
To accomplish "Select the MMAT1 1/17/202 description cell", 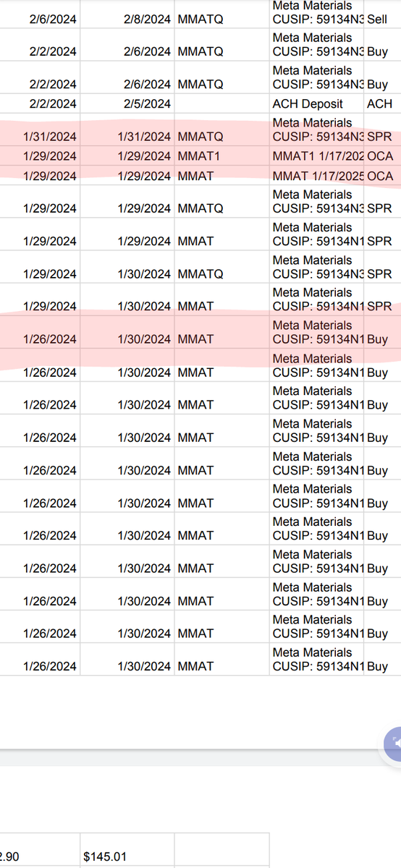I will (317, 156).
